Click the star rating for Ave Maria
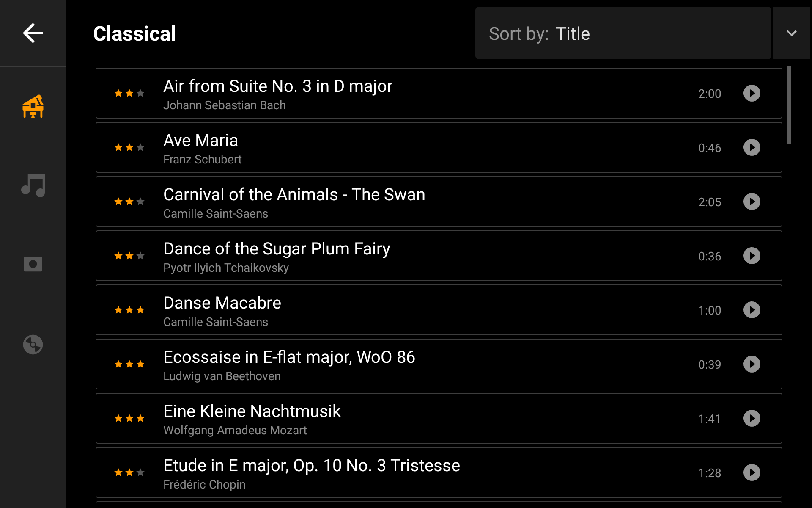This screenshot has height=508, width=812. (129, 147)
